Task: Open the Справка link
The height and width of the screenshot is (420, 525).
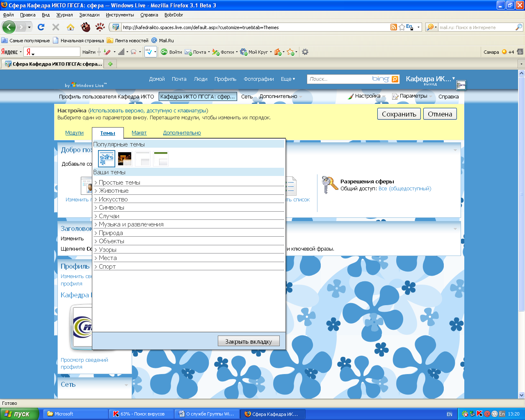Action: (x=448, y=97)
